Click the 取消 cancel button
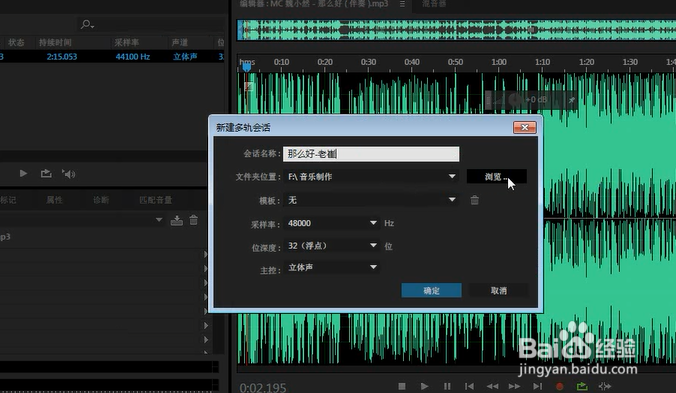Image resolution: width=676 pixels, height=393 pixels. [x=499, y=290]
